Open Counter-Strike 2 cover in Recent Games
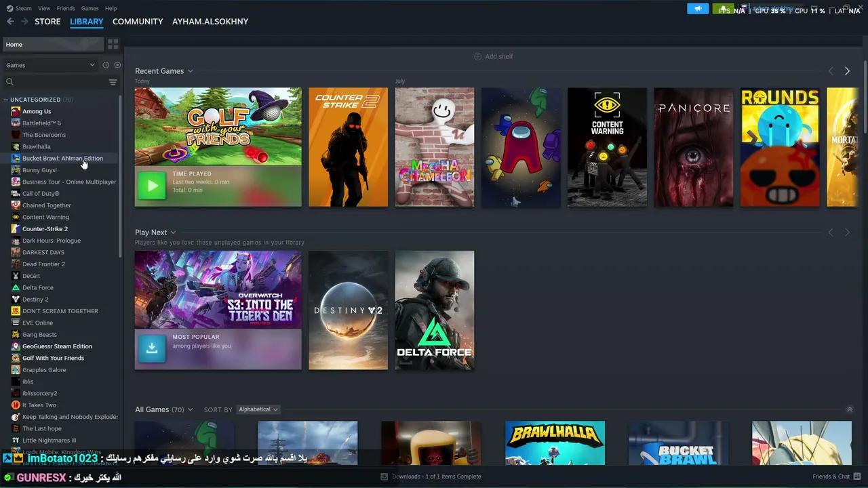Viewport: 868px width, 488px height. click(348, 147)
